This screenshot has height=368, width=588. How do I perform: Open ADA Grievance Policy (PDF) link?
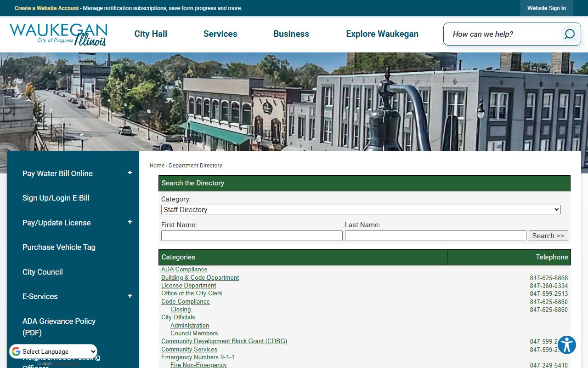click(x=59, y=327)
